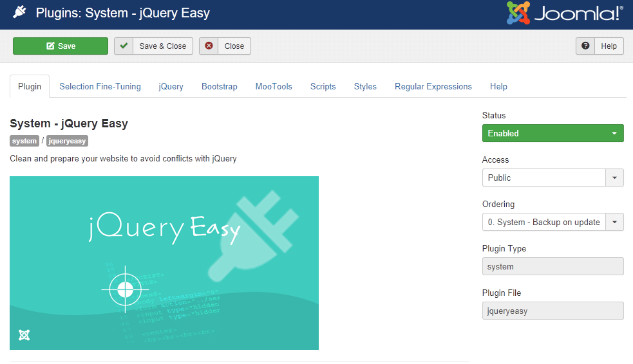Image resolution: width=633 pixels, height=364 pixels.
Task: Click the Access dropdown arrow
Action: point(614,177)
